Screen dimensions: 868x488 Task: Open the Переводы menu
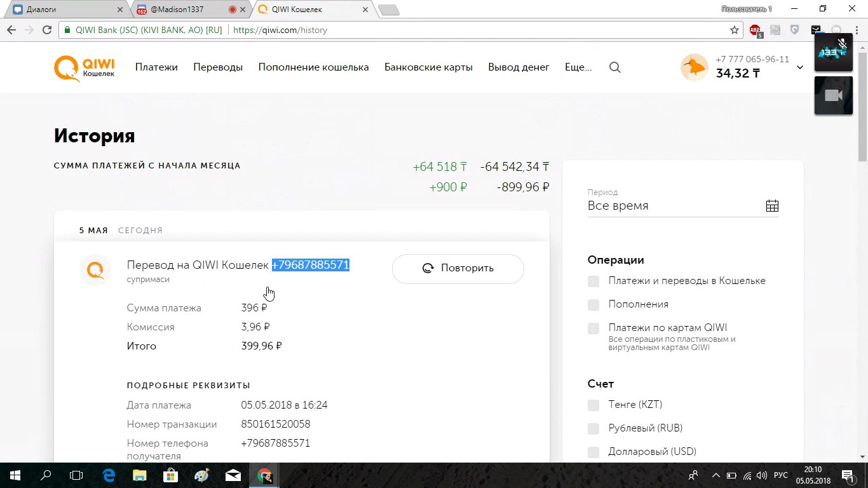click(x=218, y=67)
